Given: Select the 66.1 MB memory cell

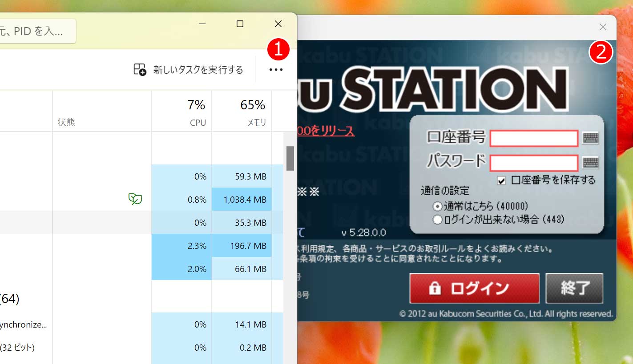Looking at the screenshot, I should [242, 268].
